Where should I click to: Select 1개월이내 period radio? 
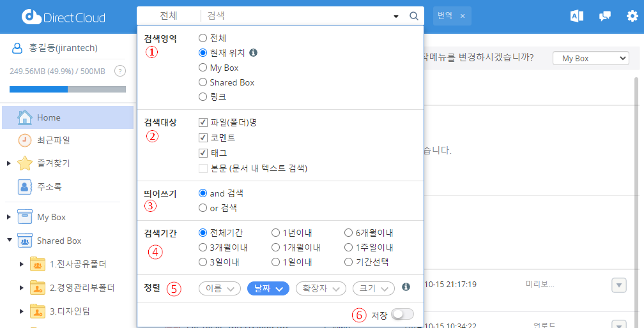pyautogui.click(x=275, y=247)
